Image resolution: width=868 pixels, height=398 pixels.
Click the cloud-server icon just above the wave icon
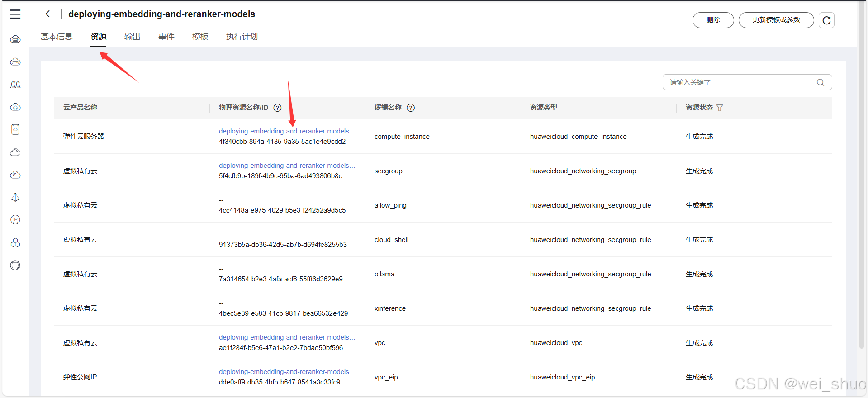[x=15, y=62]
